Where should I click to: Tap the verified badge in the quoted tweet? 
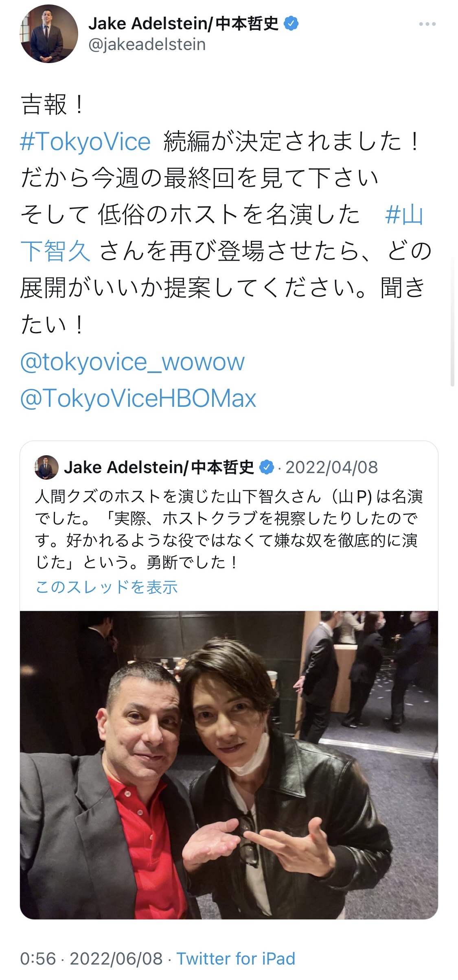click(266, 467)
